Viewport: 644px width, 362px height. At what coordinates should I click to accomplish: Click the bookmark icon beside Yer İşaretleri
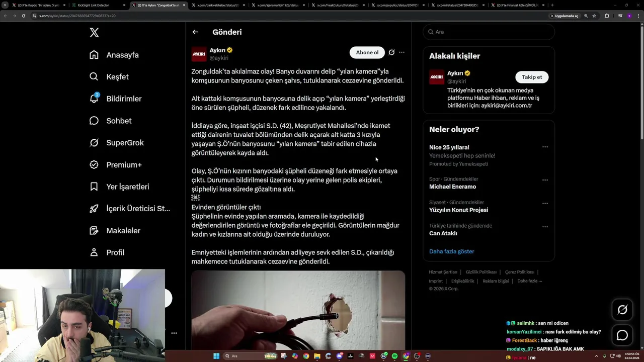[94, 187]
